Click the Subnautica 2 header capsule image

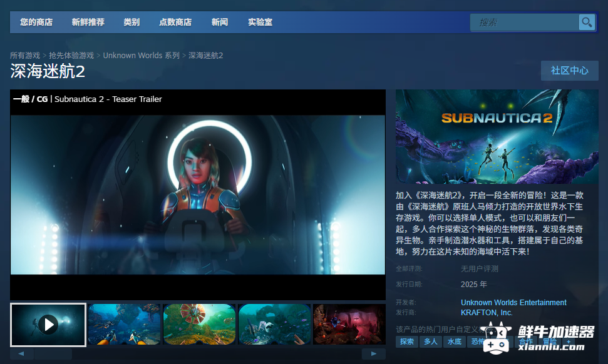pos(497,137)
